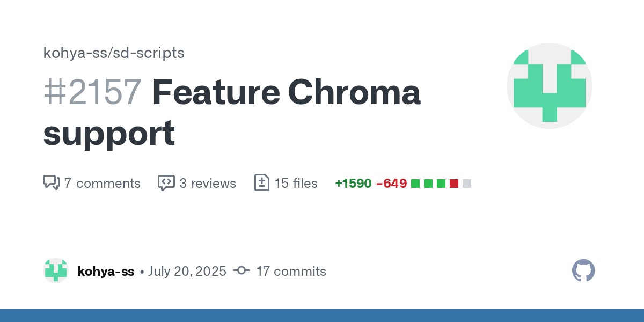Click the file diff icon
Screen dimensions: 644x322
pos(261,182)
